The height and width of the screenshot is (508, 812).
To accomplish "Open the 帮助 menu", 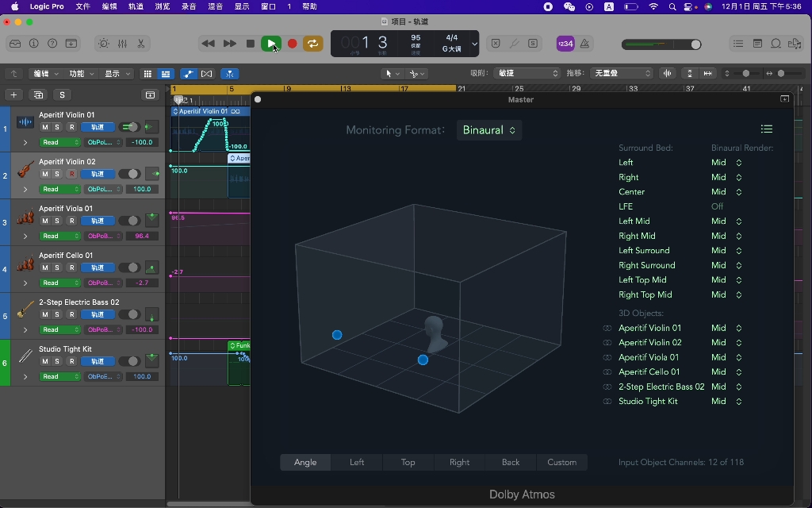I will (309, 6).
